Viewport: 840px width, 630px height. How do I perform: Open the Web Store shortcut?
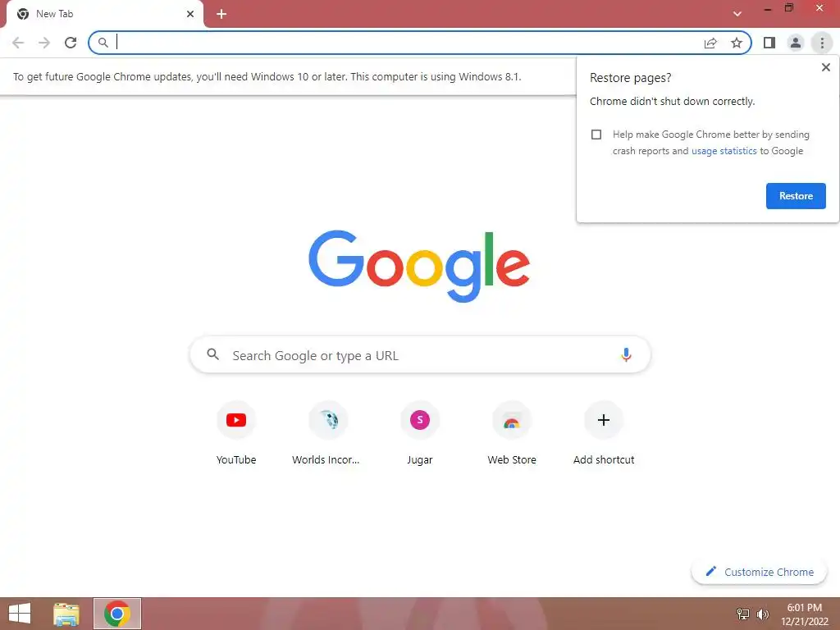512,433
